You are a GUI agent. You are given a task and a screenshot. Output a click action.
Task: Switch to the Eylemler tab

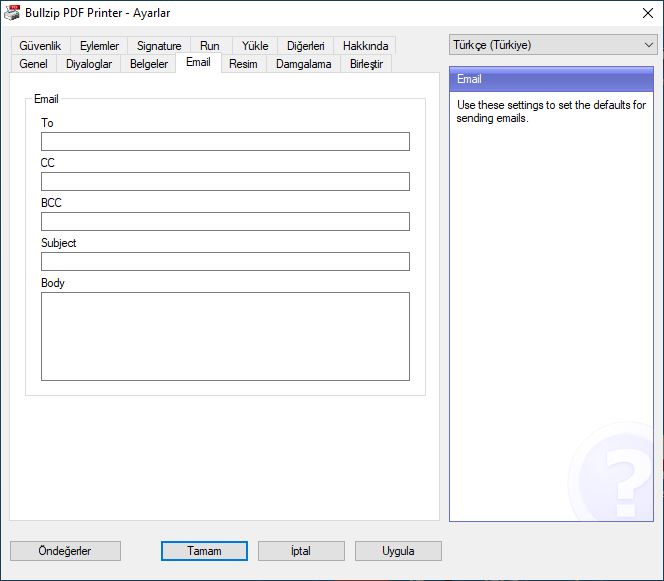pos(99,46)
